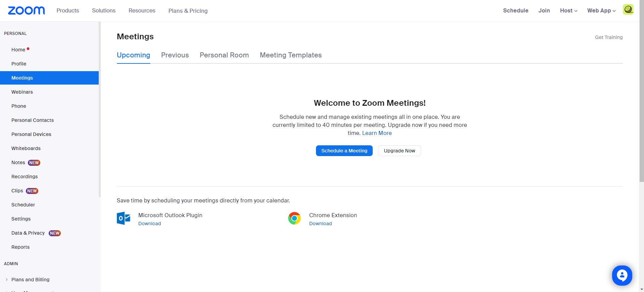Screen dimensions: 644x292
Task: Click Schedule in the top navigation
Action: pos(515,11)
